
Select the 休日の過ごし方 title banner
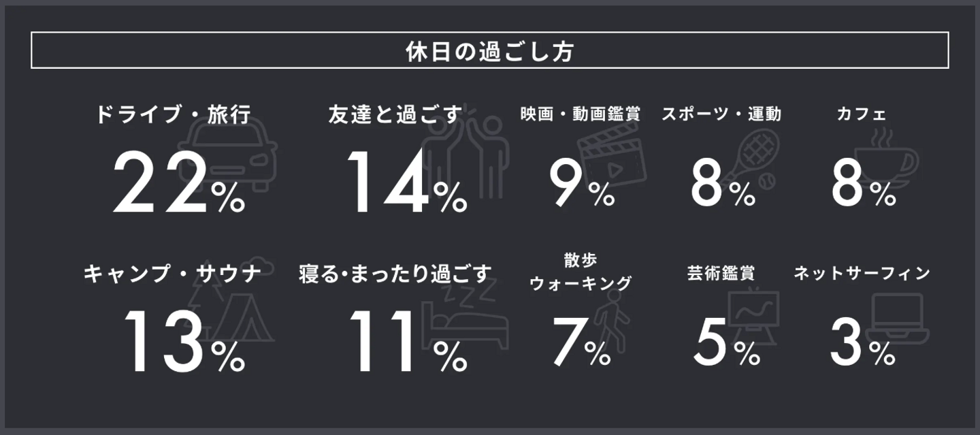[489, 50]
